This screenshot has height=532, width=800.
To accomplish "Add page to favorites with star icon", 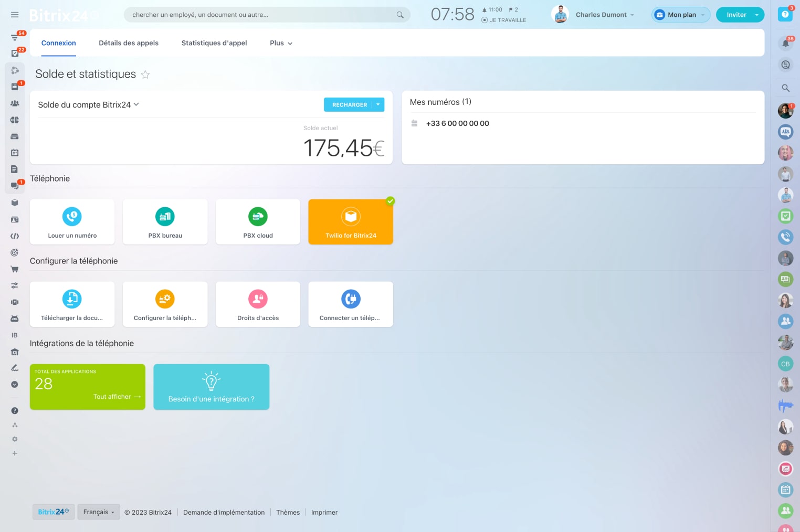I will pyautogui.click(x=145, y=75).
